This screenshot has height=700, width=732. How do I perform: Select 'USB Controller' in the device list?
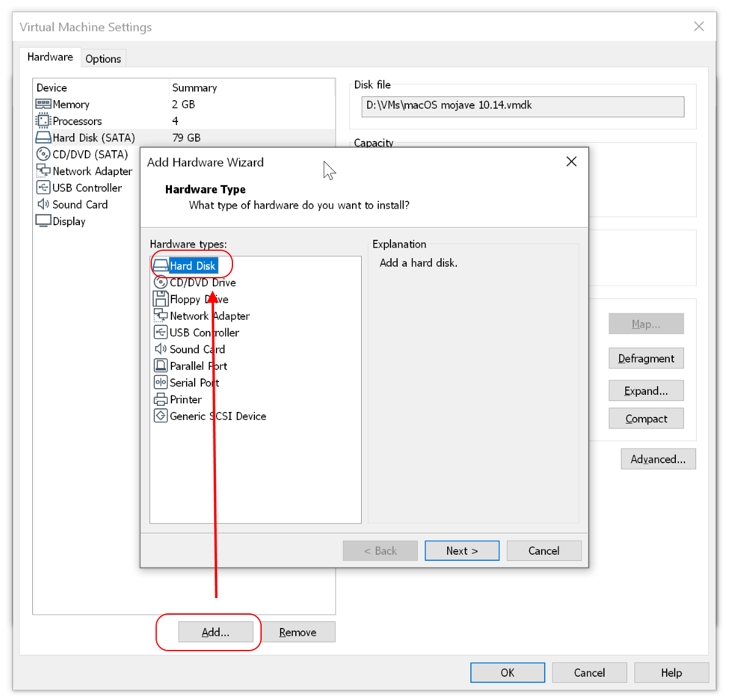coord(87,188)
